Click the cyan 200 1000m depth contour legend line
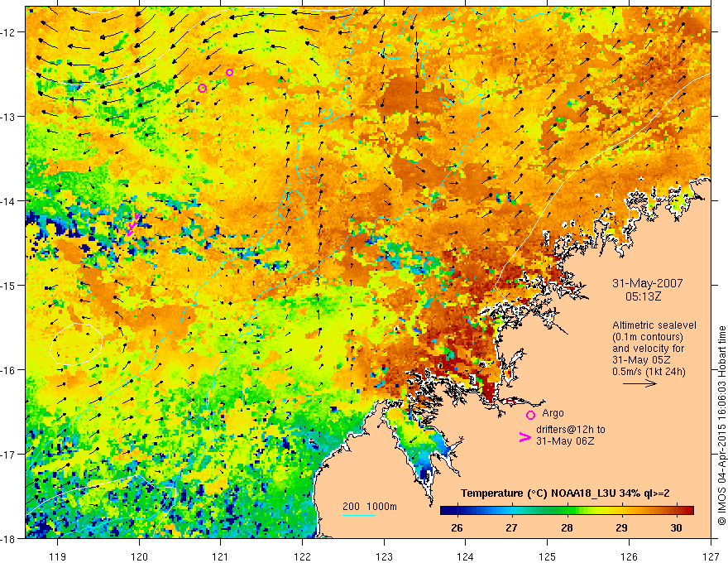The width and height of the screenshot is (728, 563). tap(359, 515)
